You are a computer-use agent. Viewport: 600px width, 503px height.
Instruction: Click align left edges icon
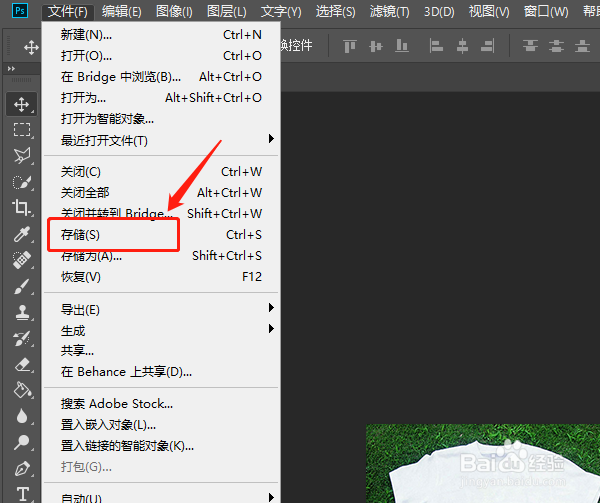tap(436, 46)
